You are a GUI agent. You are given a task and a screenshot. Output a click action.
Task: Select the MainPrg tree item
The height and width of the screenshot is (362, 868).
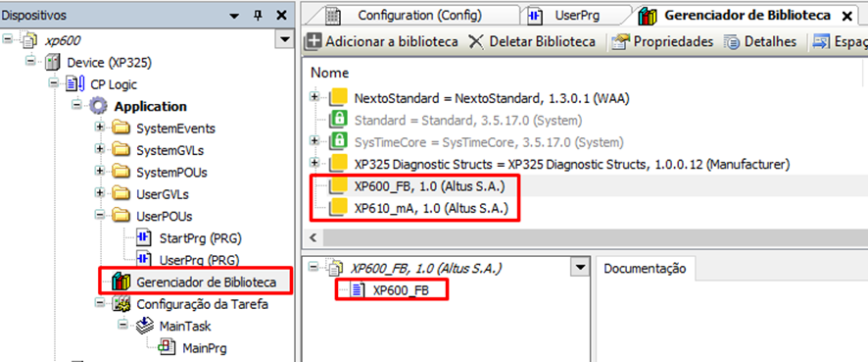tap(205, 348)
